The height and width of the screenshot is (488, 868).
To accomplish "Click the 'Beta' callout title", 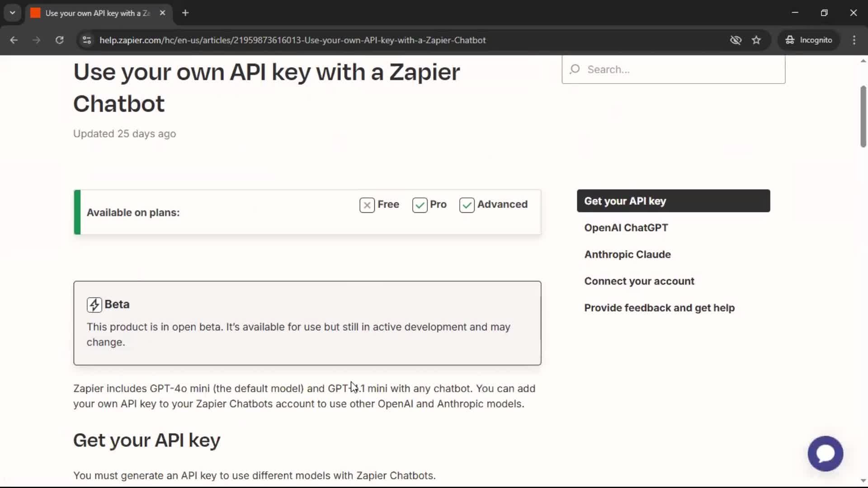I will [x=117, y=305].
